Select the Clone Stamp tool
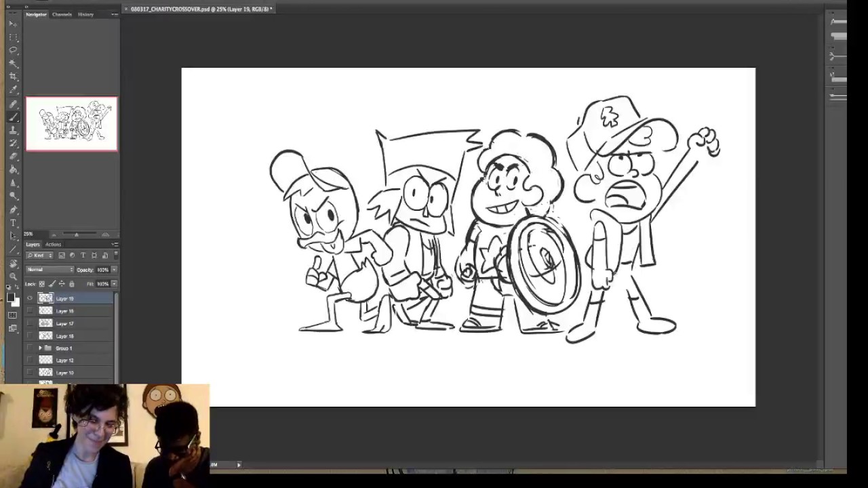This screenshot has height=488, width=868. [x=13, y=130]
